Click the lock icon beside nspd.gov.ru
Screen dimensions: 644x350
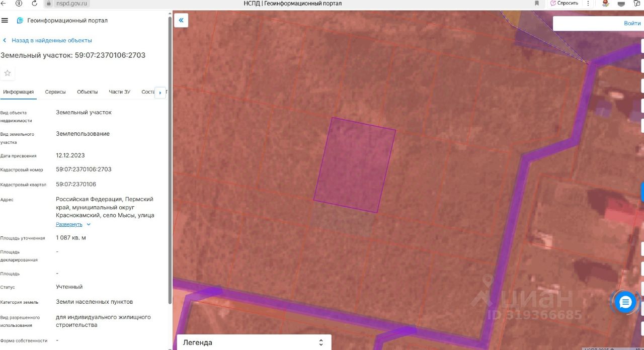pos(49,3)
